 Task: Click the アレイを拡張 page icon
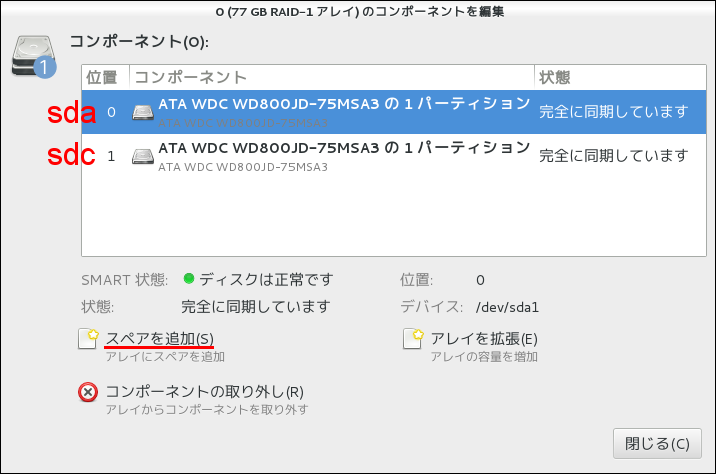(413, 339)
